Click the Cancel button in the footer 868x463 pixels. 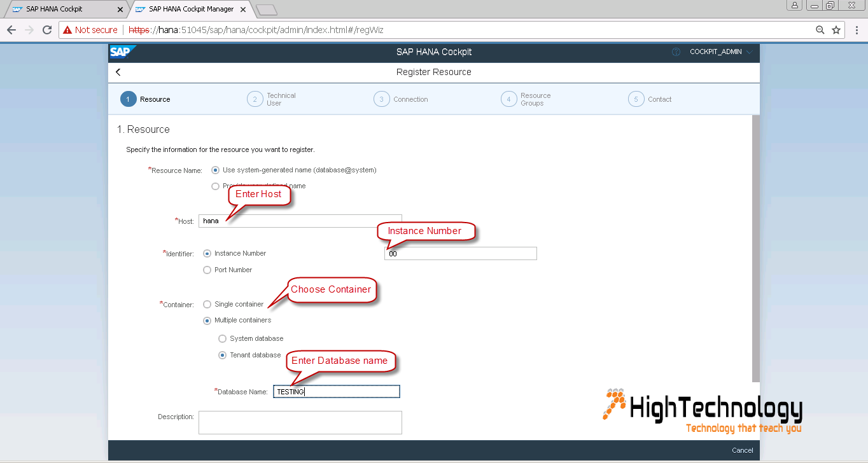click(x=743, y=450)
